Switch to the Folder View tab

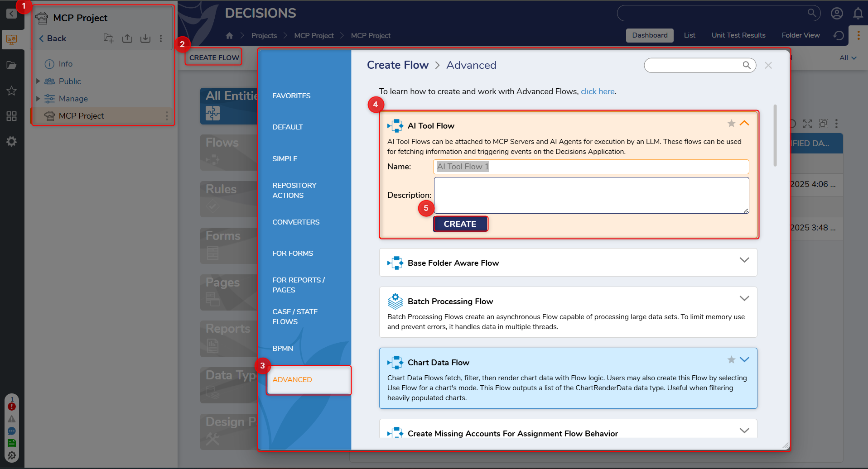pos(800,35)
